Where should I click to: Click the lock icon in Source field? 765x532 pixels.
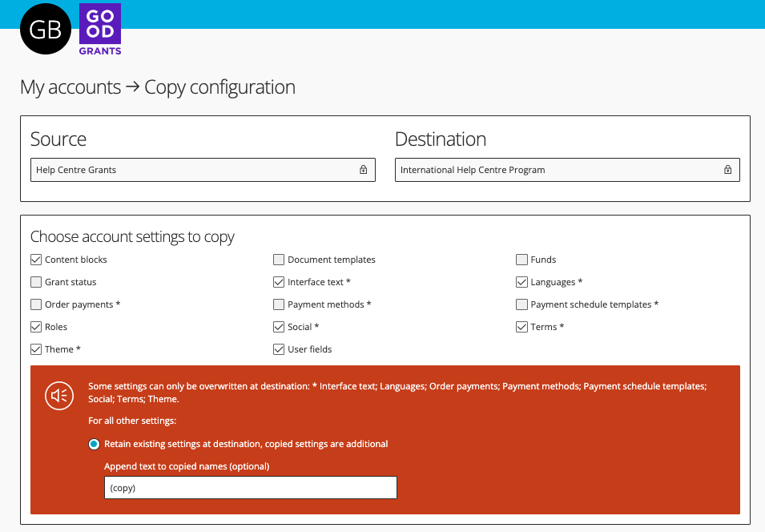(364, 170)
